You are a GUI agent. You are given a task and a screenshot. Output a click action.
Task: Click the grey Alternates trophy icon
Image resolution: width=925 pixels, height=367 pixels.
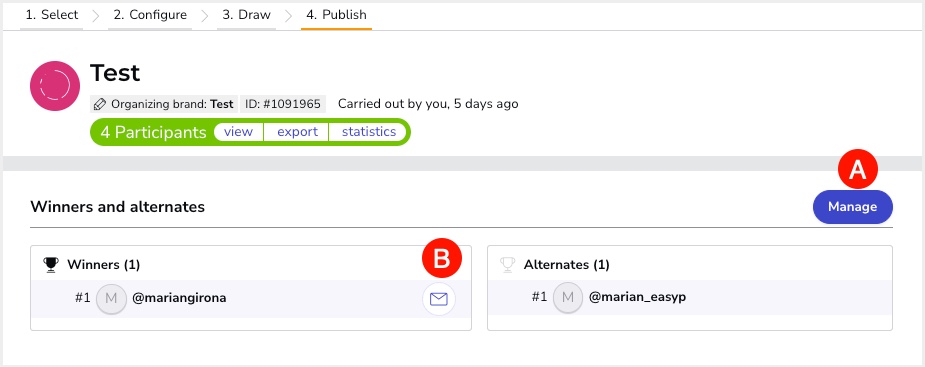tap(507, 265)
